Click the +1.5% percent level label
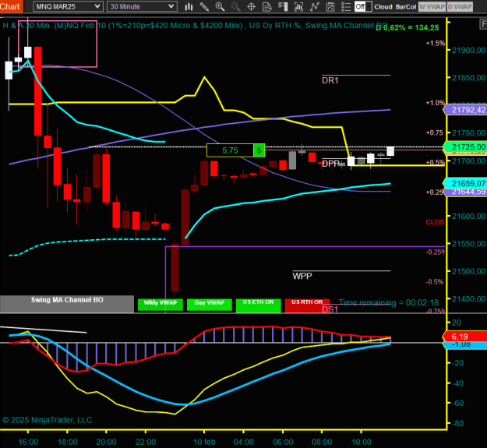Screen dimensions: 487x448 [x=436, y=43]
